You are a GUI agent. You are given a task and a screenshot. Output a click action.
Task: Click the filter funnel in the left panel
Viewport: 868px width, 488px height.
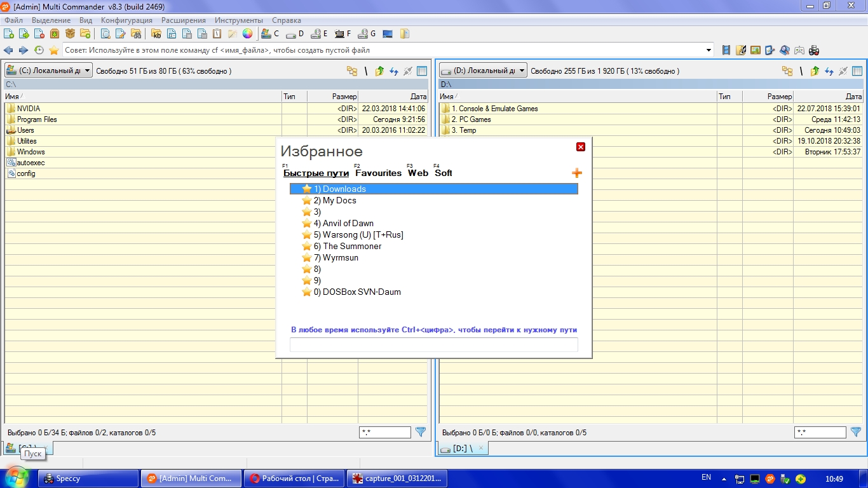[x=420, y=432]
